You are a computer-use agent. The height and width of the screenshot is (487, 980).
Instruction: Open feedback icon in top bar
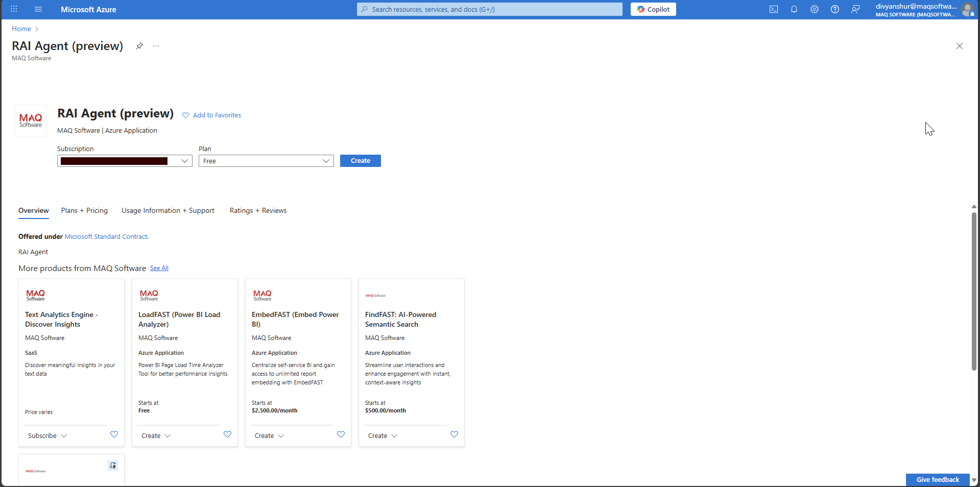click(855, 9)
